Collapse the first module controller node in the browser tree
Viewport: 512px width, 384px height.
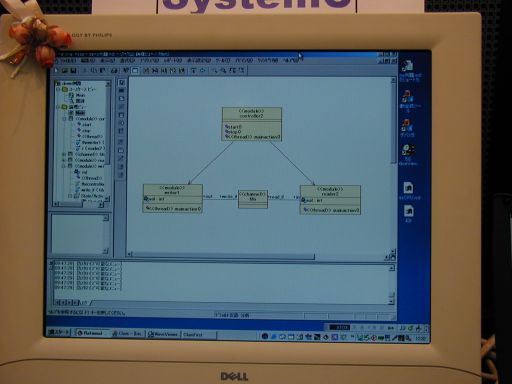(x=64, y=119)
